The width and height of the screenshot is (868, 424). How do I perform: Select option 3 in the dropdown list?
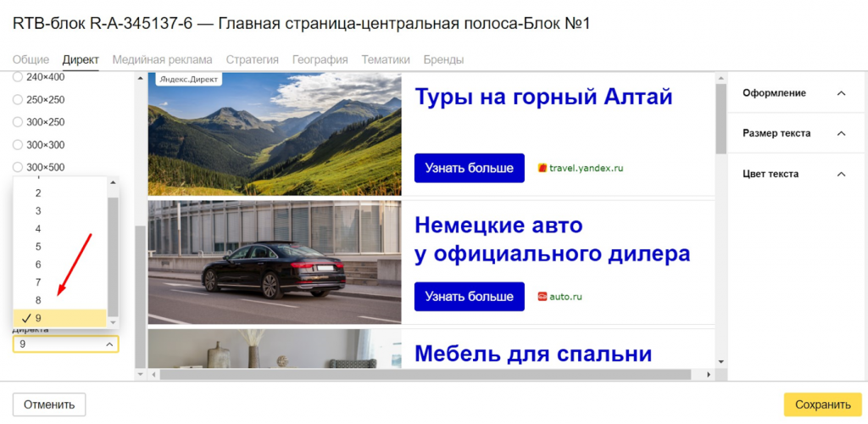[x=60, y=211]
